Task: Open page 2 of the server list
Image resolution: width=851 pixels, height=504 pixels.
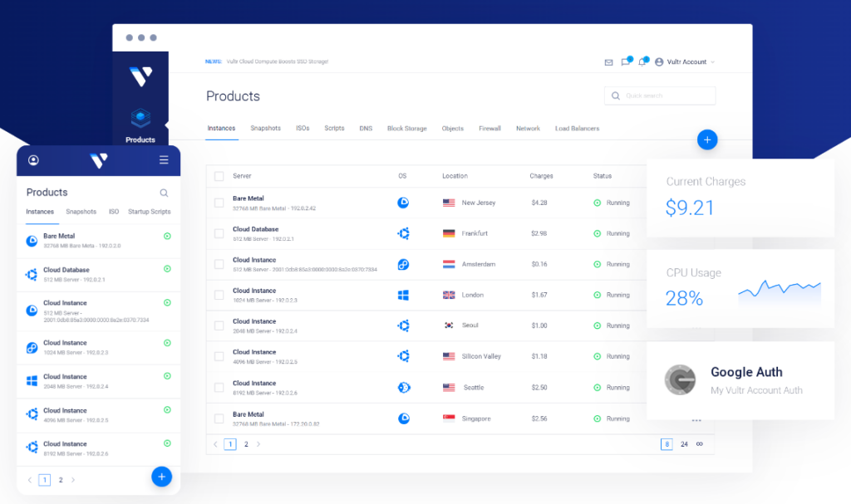Action: coord(246,444)
